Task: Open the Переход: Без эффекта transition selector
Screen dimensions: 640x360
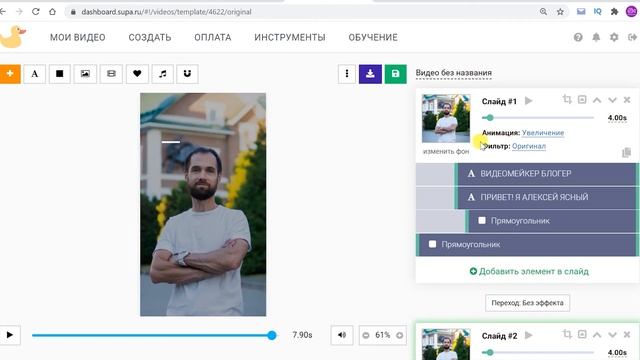Action: (527, 303)
